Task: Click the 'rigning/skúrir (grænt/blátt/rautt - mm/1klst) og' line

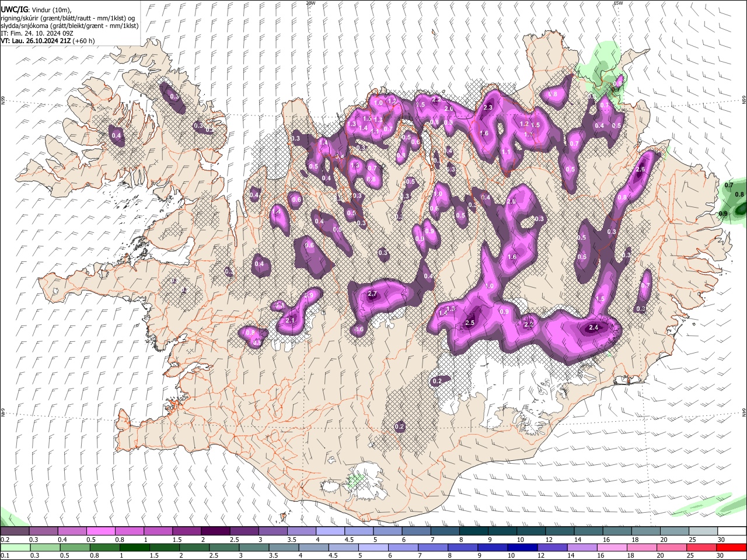Action: tap(68, 18)
